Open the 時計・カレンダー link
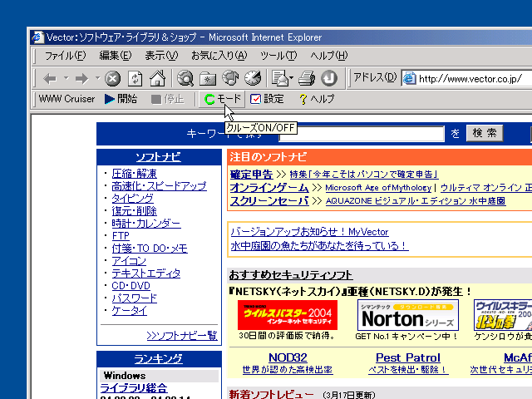 click(x=146, y=224)
